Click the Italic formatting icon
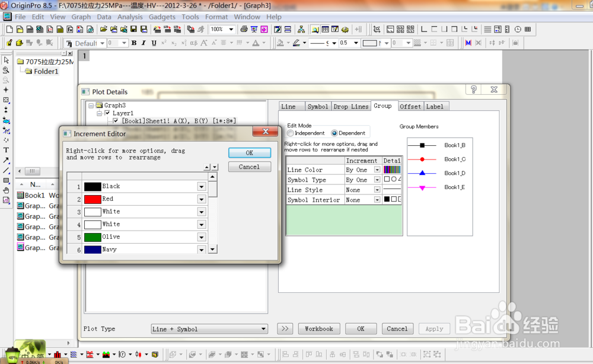This screenshot has height=364, width=593. click(x=144, y=43)
